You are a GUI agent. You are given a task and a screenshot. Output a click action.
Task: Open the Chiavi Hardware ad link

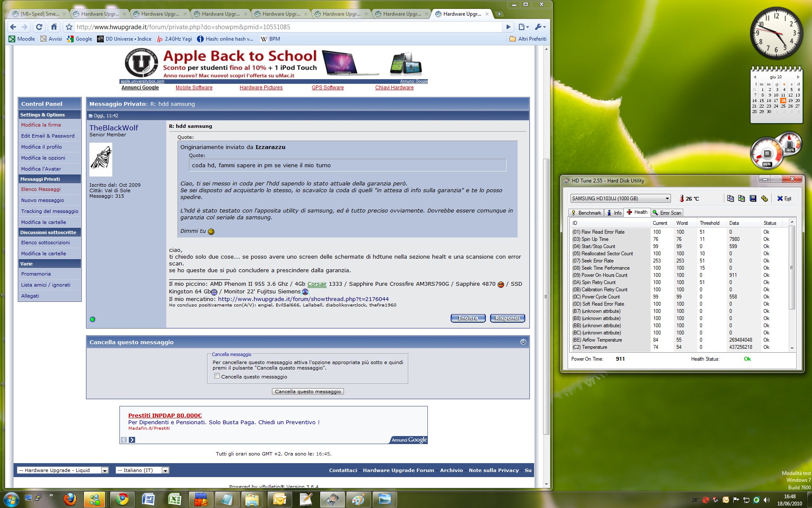[394, 88]
